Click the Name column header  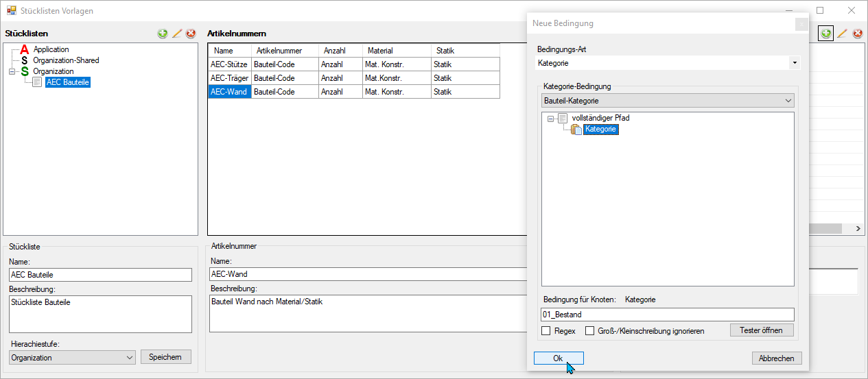(230, 51)
